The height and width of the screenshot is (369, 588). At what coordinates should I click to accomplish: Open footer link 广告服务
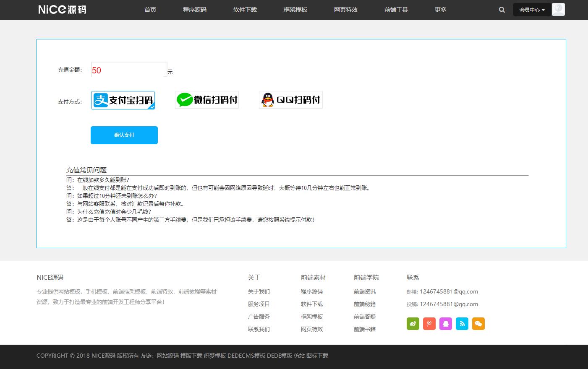tap(259, 317)
